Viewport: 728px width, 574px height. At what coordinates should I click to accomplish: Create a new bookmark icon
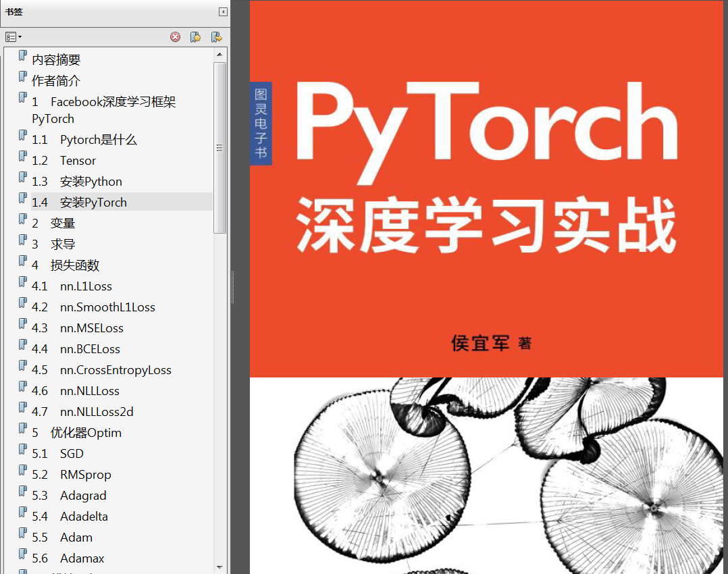(x=195, y=37)
